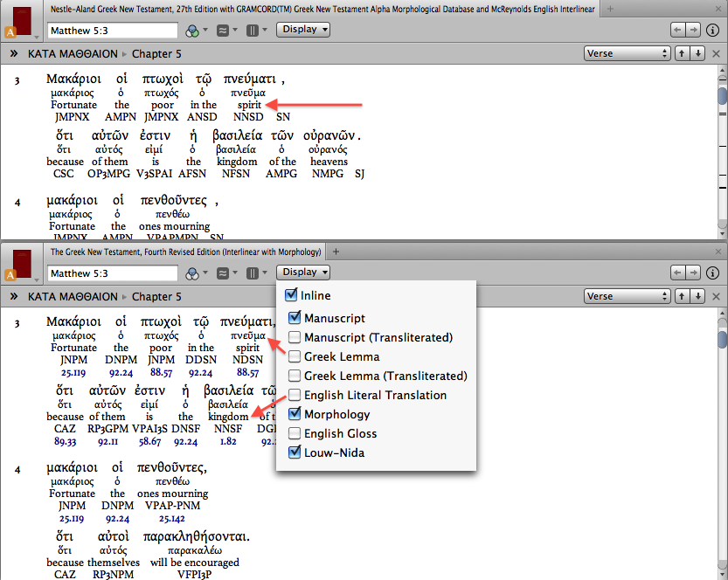
Task: Expand the contents chevron in the top locator bar
Action: coord(14,54)
